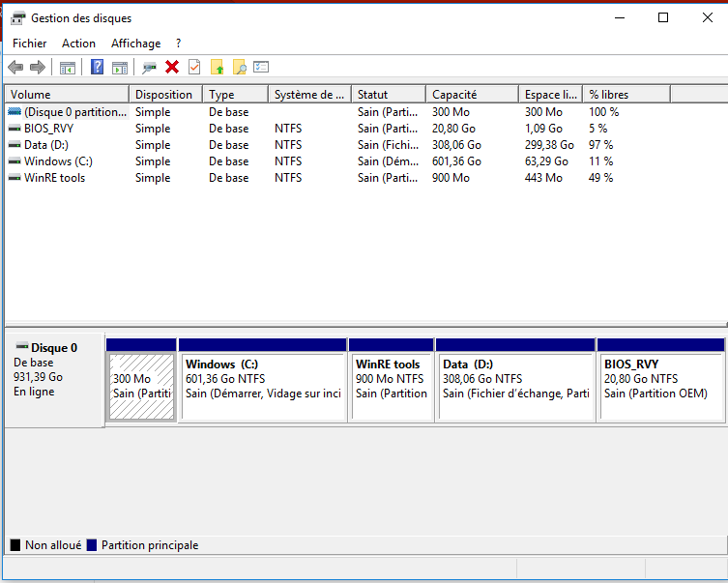Click the Disk Management title bar icon
728x583 pixels.
point(17,18)
